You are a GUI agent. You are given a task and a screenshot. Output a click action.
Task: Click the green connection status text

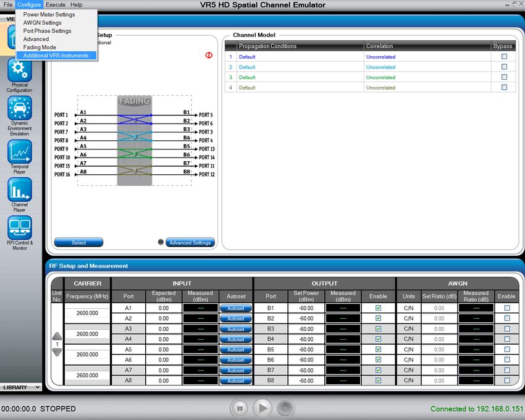[x=476, y=409]
